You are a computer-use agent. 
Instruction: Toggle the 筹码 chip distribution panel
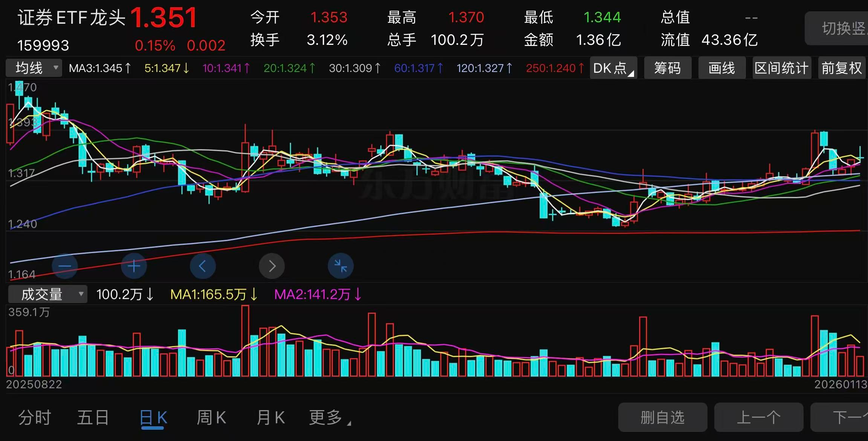pos(668,68)
